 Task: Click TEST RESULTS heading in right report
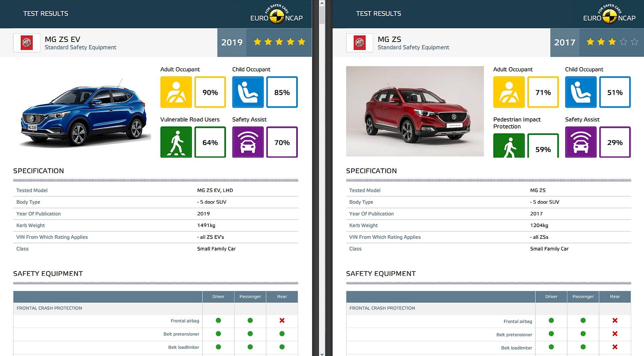tap(378, 14)
